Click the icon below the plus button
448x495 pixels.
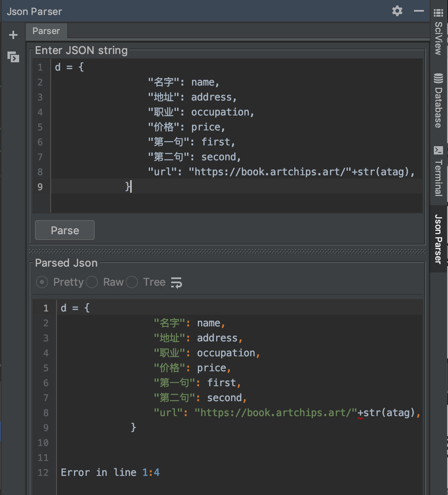13,57
